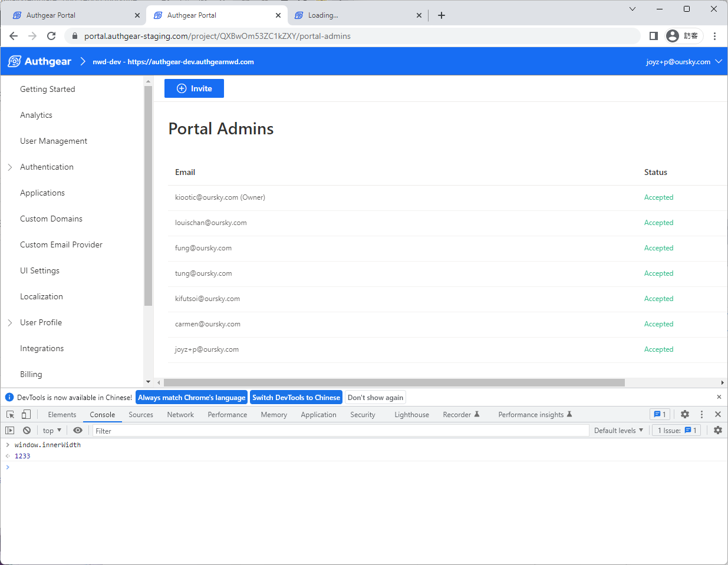
Task: Open UI Settings in sidebar
Action: click(x=39, y=270)
